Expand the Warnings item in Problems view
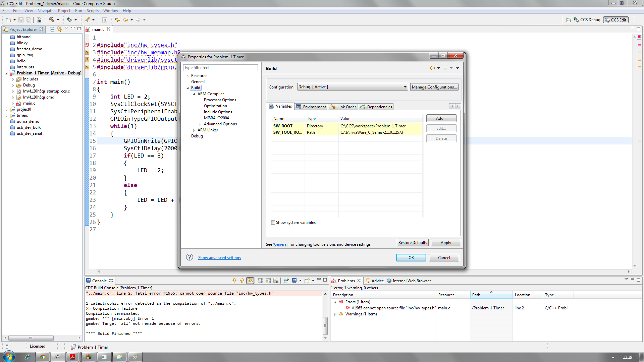Screen dimensions: 644x362 [x=335, y=314]
